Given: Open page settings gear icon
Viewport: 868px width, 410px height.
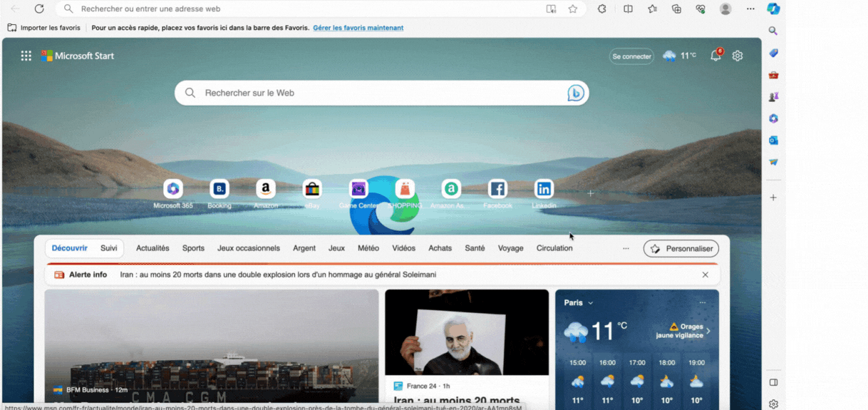Looking at the screenshot, I should tap(738, 56).
